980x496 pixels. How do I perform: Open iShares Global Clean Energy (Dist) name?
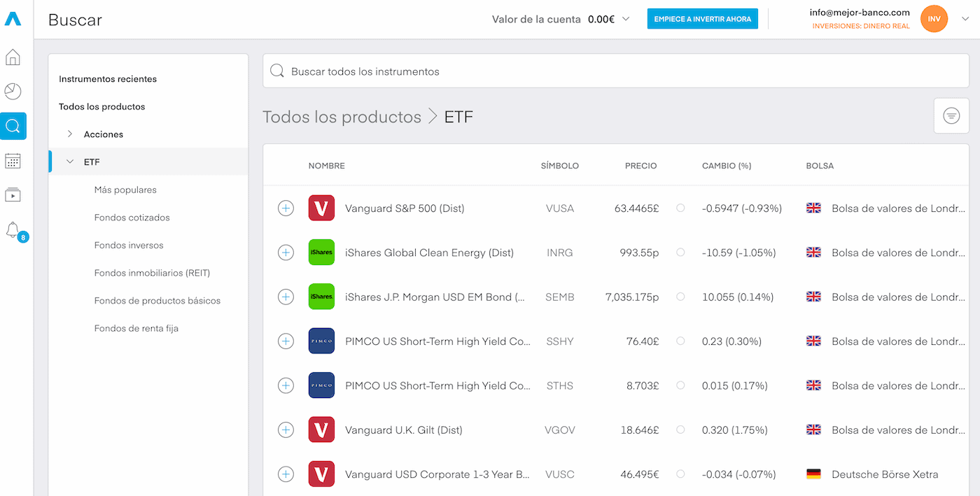(x=429, y=253)
